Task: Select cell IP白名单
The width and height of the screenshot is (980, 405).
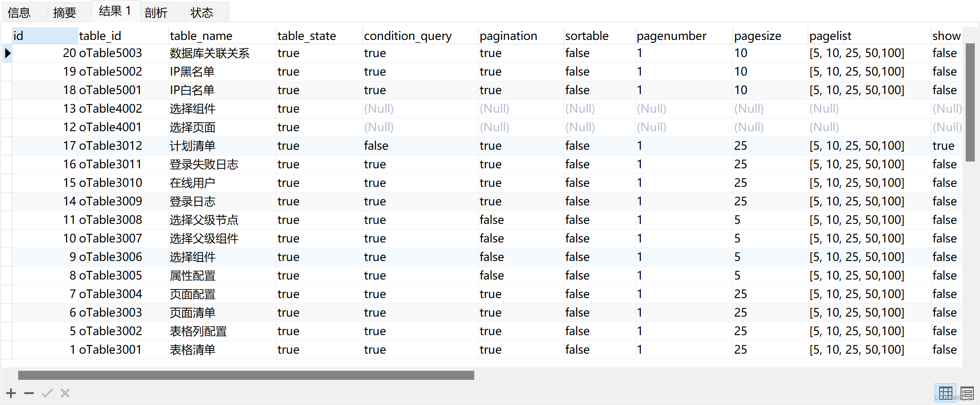Action: click(222, 90)
